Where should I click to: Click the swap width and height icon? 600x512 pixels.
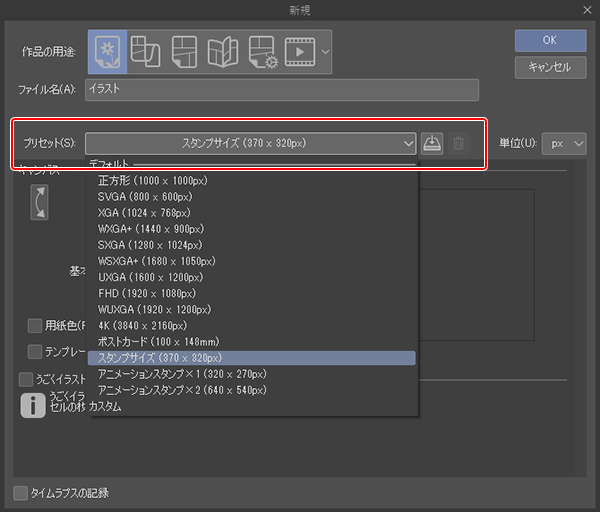click(x=39, y=200)
